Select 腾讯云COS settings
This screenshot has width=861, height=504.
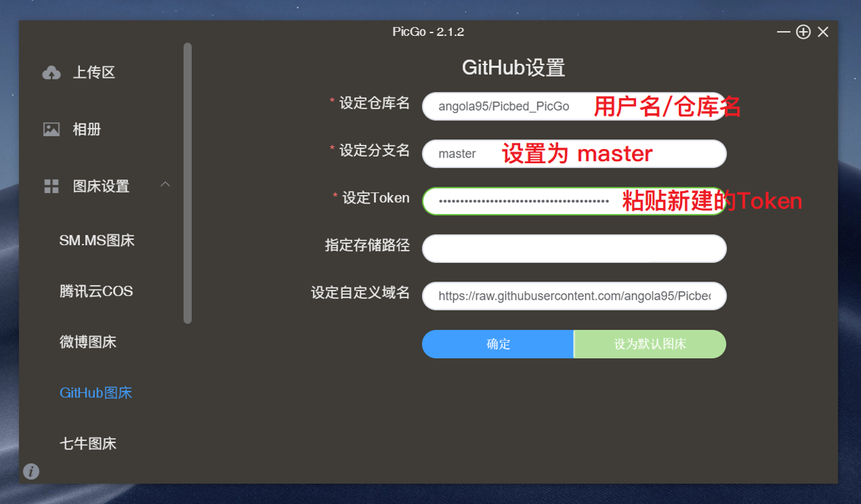(96, 291)
